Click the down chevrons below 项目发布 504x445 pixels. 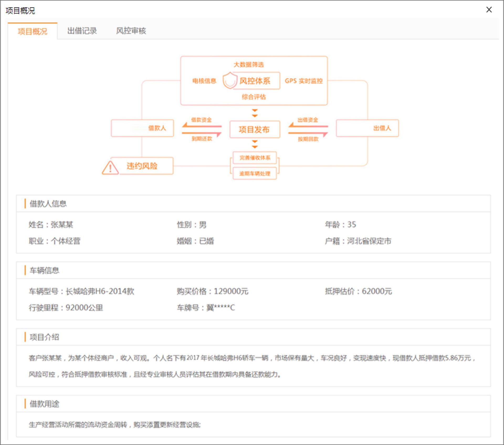coord(255,144)
